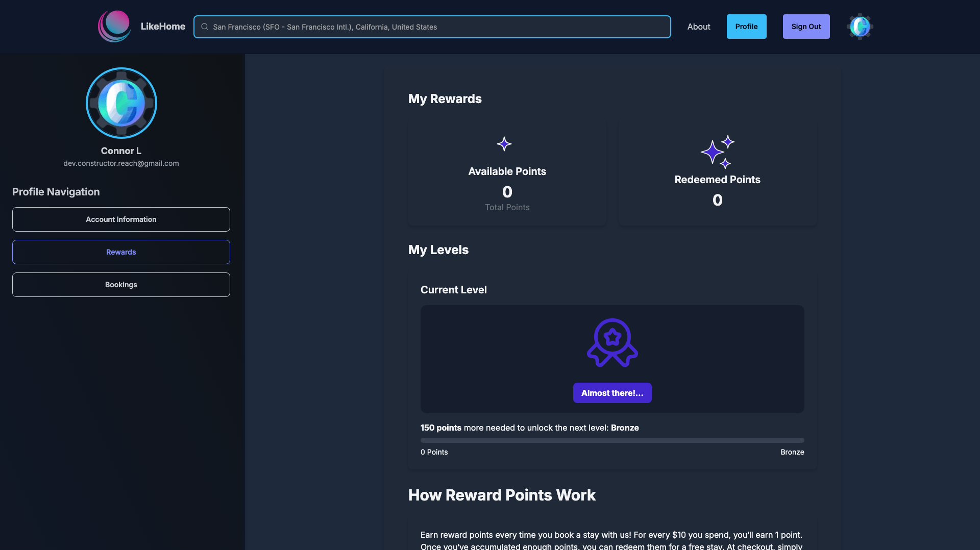Click the Redeemed Points sparkles icon

(x=717, y=152)
